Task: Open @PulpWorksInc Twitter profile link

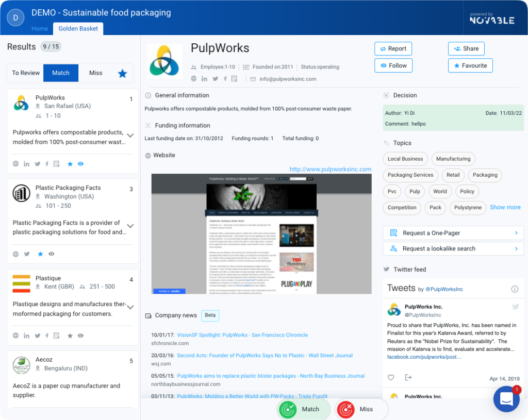Action: click(444, 290)
